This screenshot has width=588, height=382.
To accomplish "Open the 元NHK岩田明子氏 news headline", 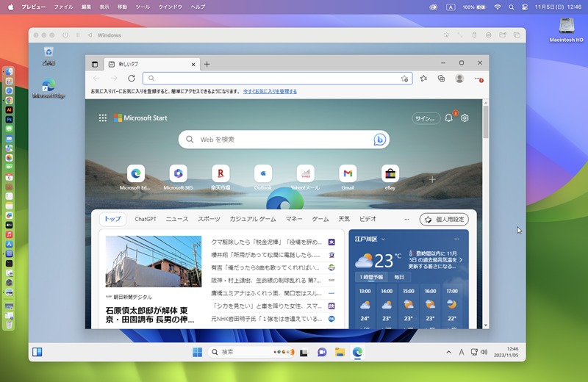I will [267, 319].
